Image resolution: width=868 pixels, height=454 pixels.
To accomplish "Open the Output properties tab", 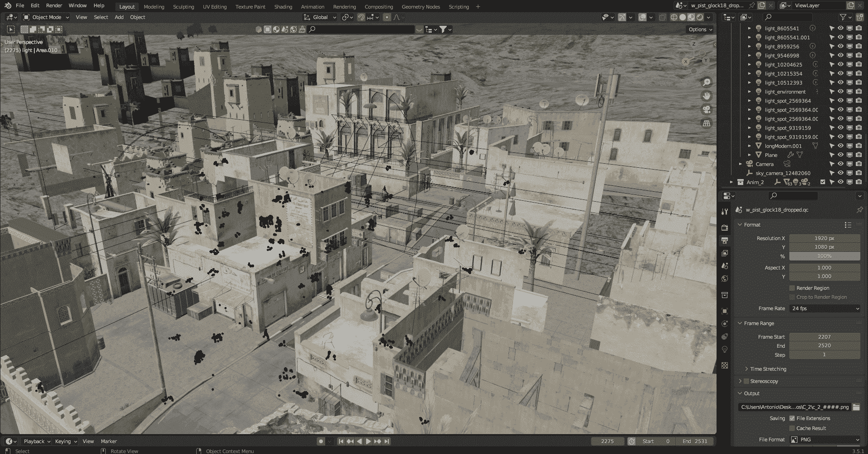I will (x=725, y=240).
